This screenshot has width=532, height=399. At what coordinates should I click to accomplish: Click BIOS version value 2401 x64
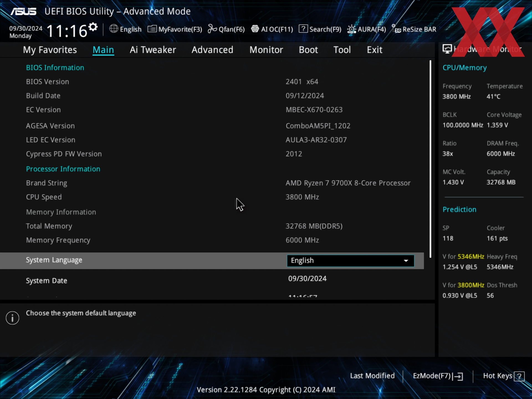point(302,82)
